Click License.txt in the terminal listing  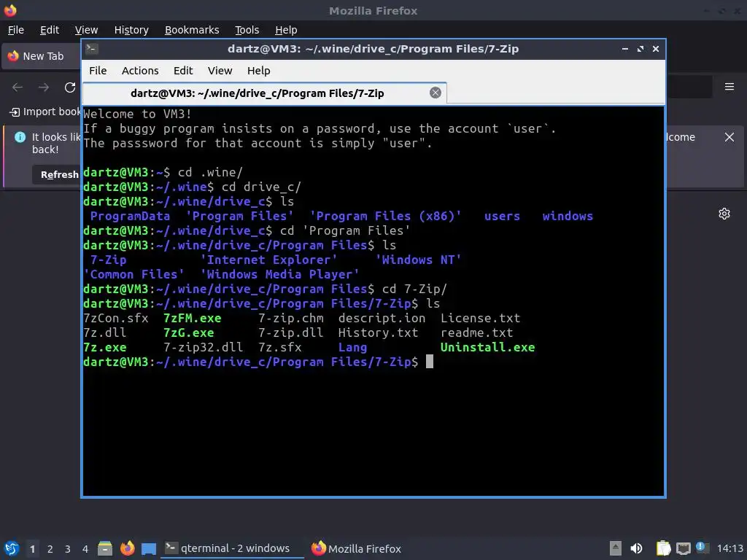480,318
